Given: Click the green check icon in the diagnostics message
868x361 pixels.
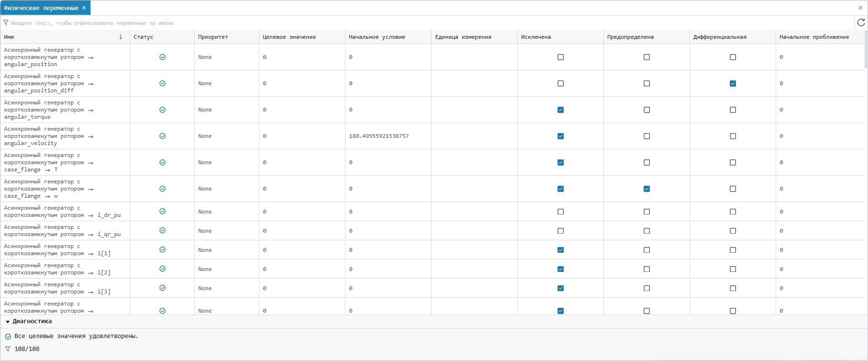Looking at the screenshot, I should point(8,337).
